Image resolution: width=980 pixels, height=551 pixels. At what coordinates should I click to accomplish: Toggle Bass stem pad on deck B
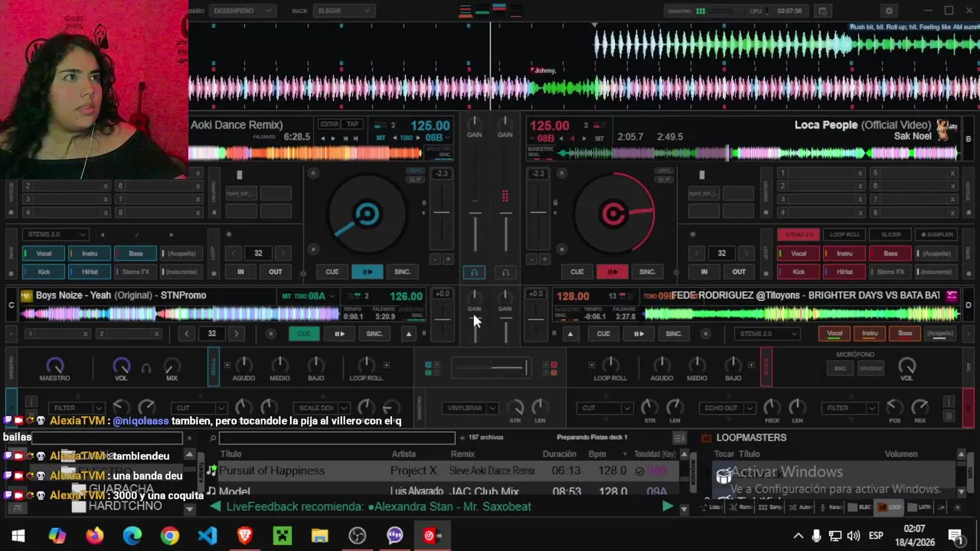[890, 253]
